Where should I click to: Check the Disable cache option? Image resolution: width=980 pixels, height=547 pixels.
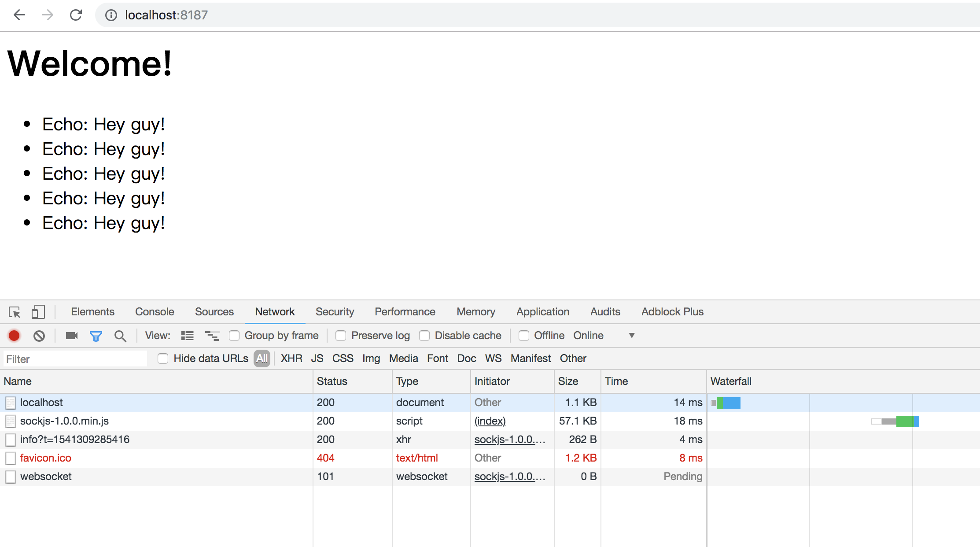[424, 336]
